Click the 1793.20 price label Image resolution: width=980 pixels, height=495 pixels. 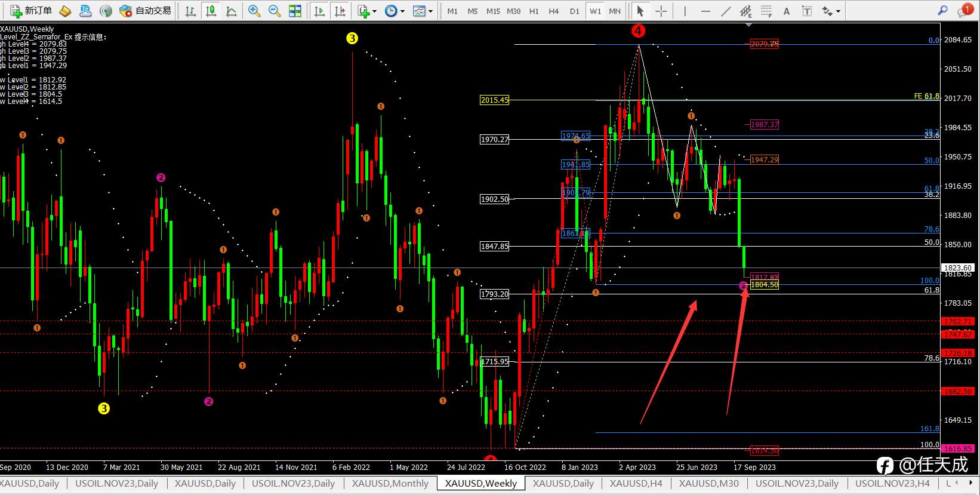tap(495, 294)
